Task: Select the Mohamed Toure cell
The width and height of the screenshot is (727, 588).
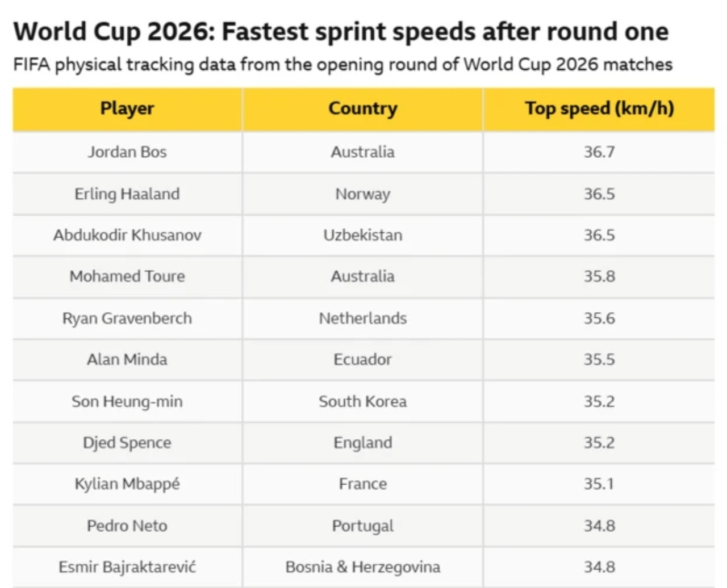Action: pyautogui.click(x=127, y=276)
